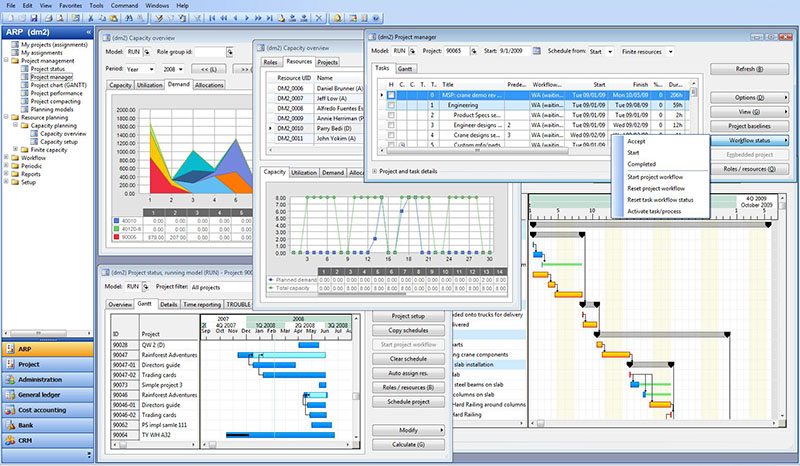The image size is (800, 466).
Task: Toggle checkbox for Product Specs task row
Action: (391, 116)
